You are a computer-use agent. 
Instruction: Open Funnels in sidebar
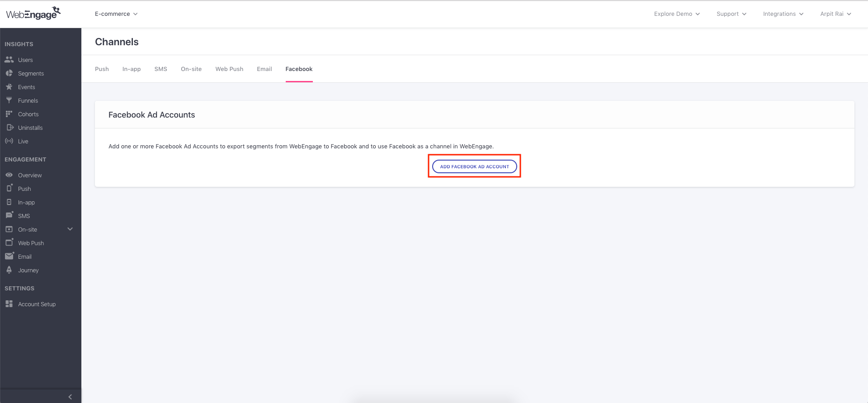tap(28, 100)
